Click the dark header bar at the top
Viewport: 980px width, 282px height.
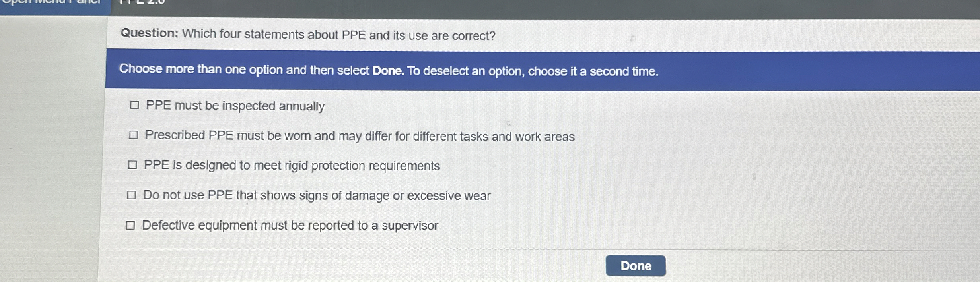click(557, 6)
